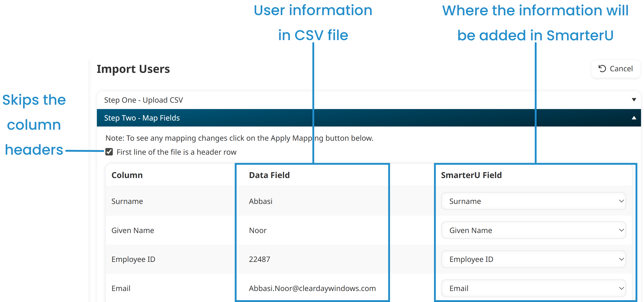This screenshot has height=302, width=644.
Task: Click the 'Data Field' table header
Action: coord(269,175)
